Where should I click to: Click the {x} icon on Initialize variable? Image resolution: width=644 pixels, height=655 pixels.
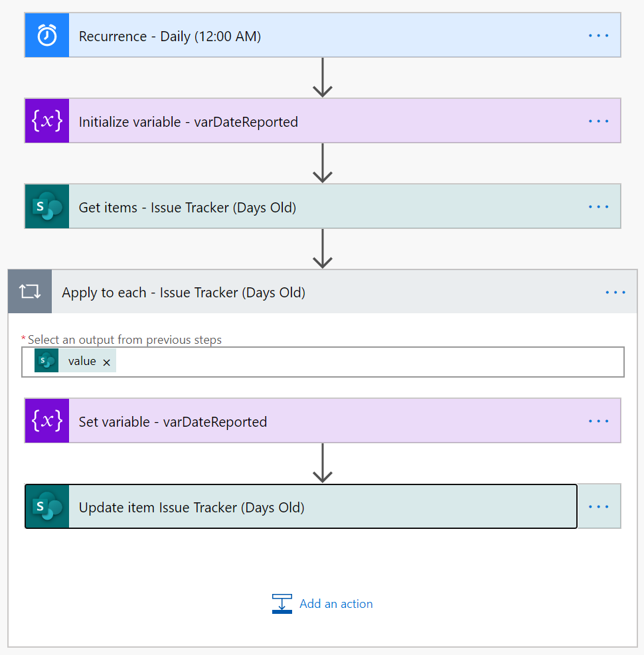tap(46, 121)
